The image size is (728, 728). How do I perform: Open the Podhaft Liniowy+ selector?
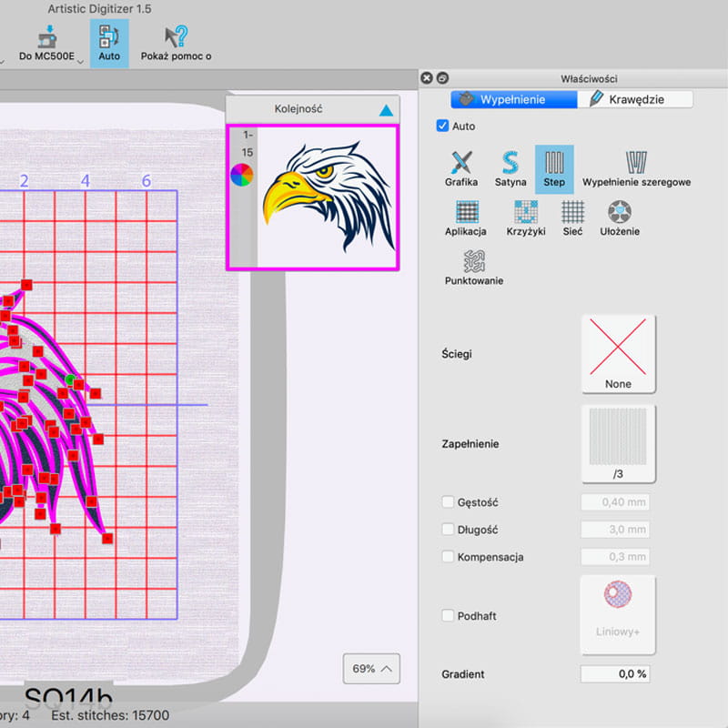click(618, 615)
